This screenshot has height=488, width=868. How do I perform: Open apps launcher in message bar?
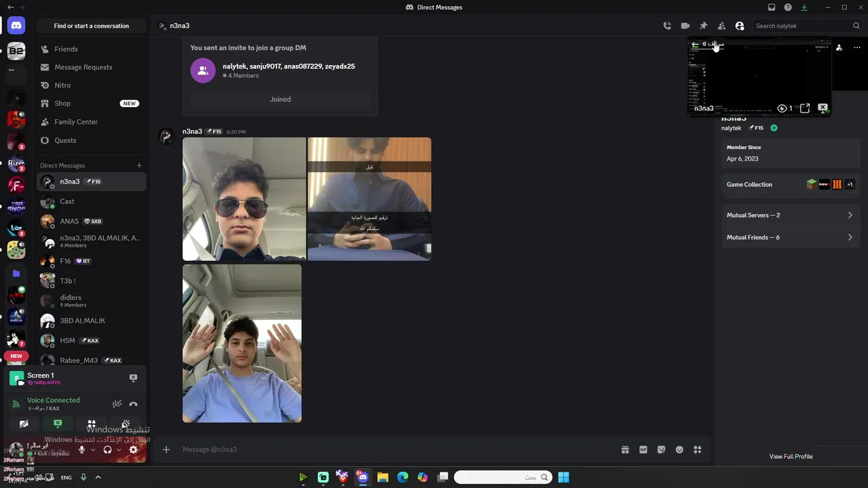click(697, 449)
